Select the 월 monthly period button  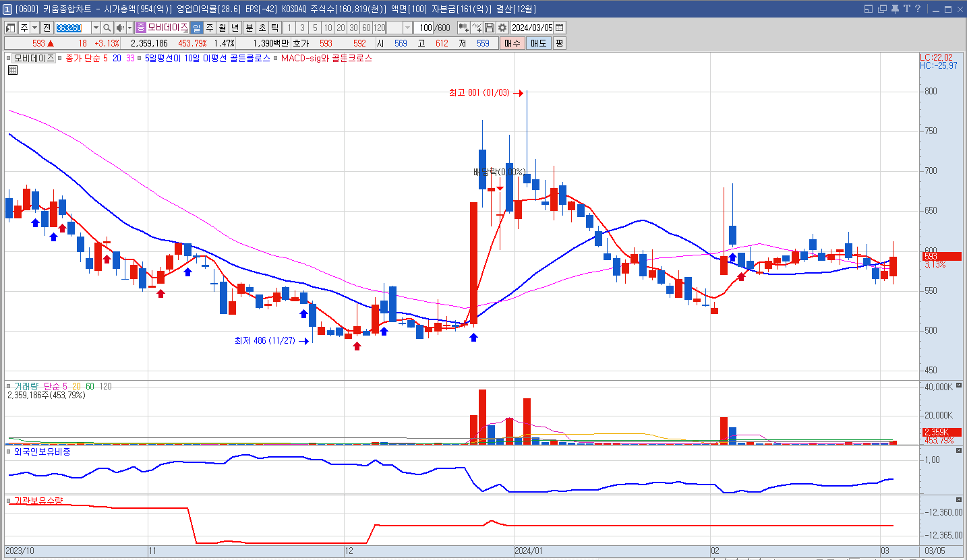(222, 28)
